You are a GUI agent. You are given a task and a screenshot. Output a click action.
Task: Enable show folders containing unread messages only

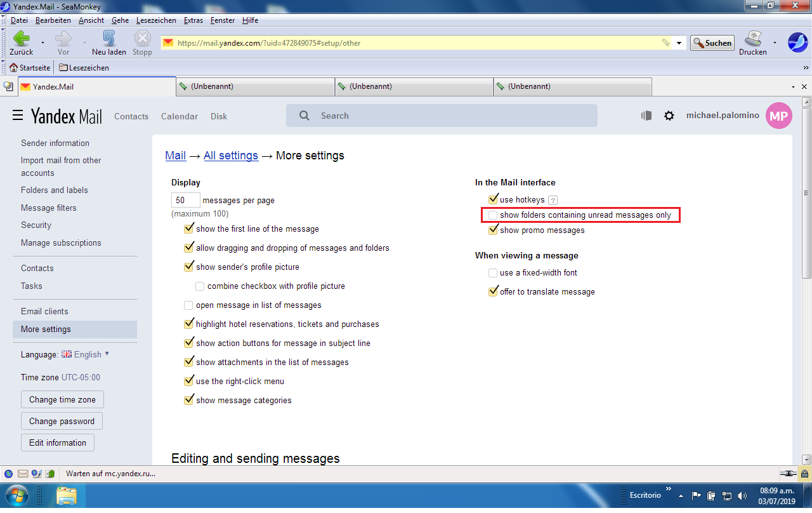(x=493, y=215)
